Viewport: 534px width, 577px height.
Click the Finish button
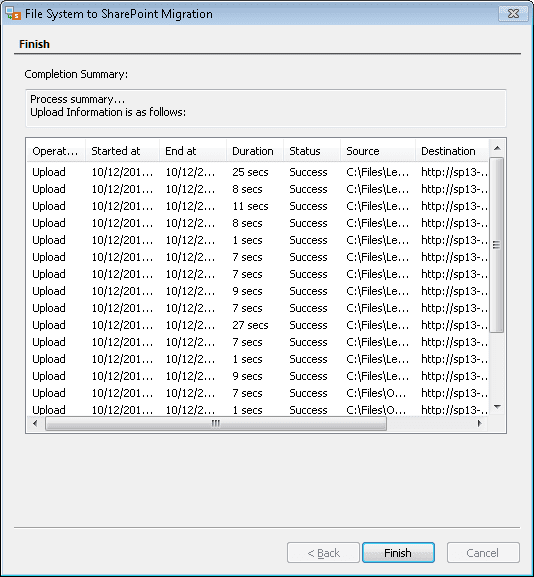[398, 552]
